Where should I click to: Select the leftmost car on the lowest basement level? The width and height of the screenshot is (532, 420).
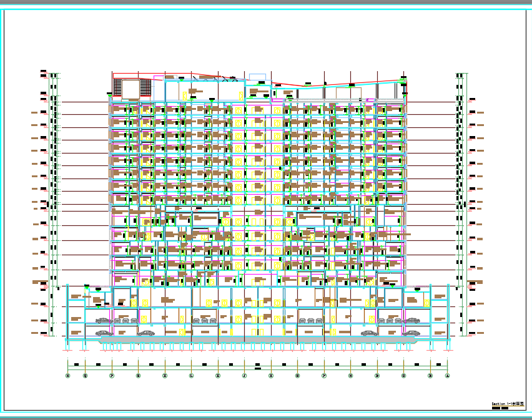104,333
